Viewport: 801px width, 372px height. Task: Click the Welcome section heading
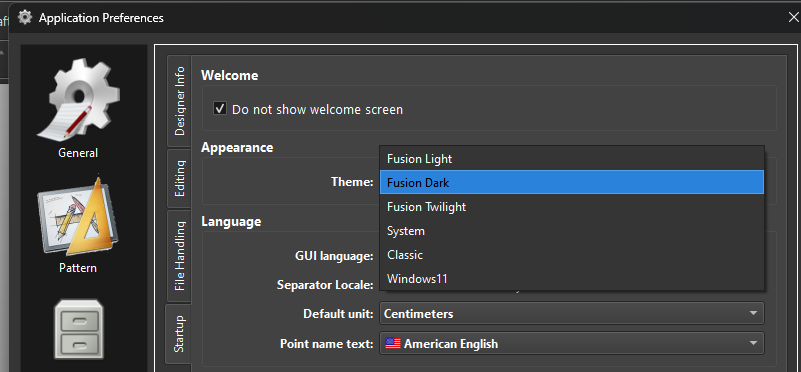[x=229, y=75]
